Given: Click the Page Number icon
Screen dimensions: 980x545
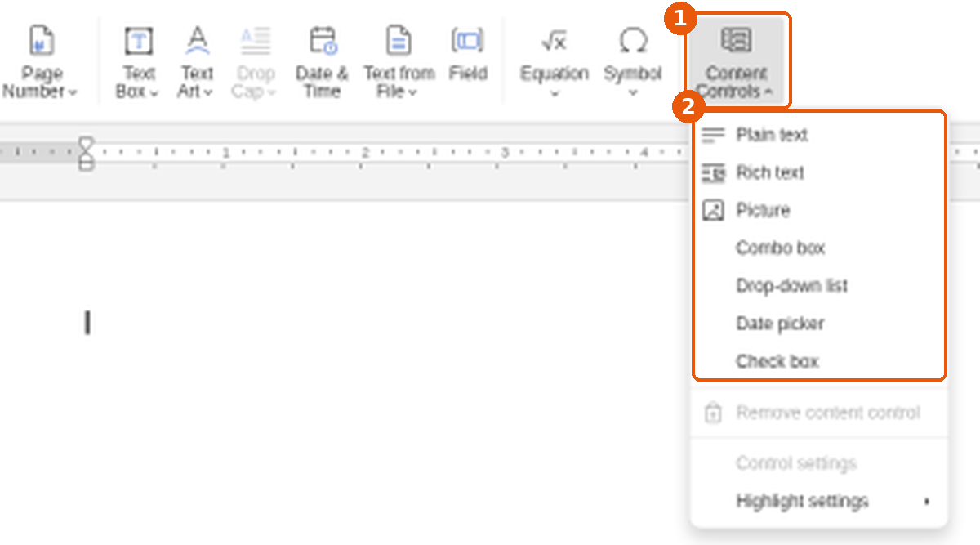Looking at the screenshot, I should coord(41,40).
